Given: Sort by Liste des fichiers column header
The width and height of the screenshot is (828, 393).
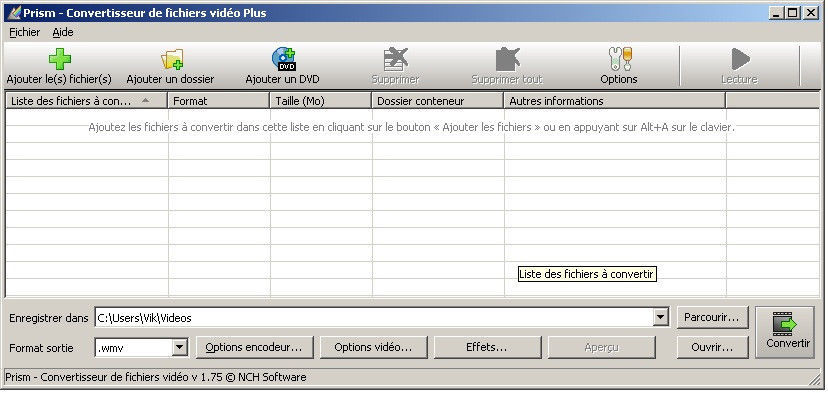Looking at the screenshot, I should coord(87,100).
